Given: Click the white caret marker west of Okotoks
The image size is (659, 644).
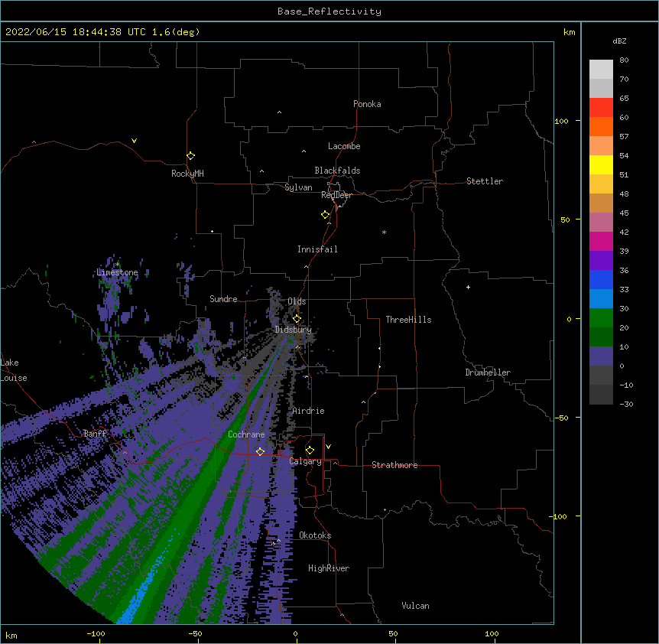Looking at the screenshot, I should (x=278, y=541).
